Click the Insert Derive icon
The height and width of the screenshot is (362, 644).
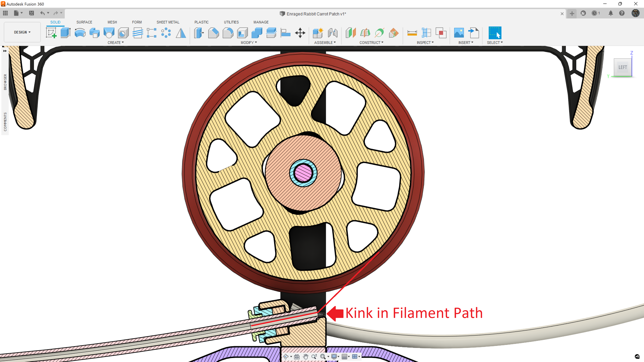pyautogui.click(x=473, y=33)
